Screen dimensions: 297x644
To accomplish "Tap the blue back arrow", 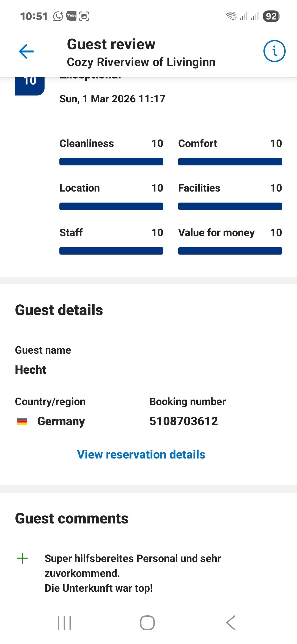I will [x=26, y=51].
